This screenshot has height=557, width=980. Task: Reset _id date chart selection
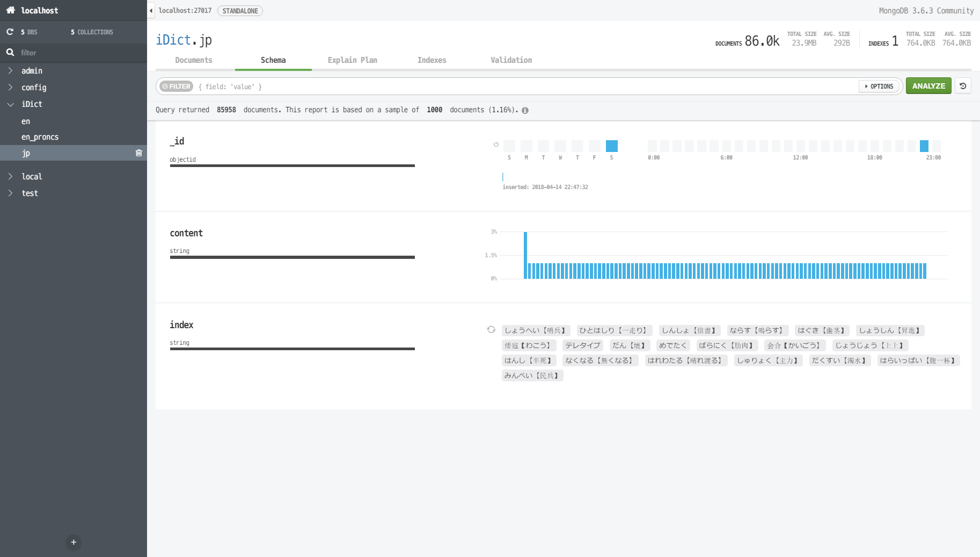(496, 144)
